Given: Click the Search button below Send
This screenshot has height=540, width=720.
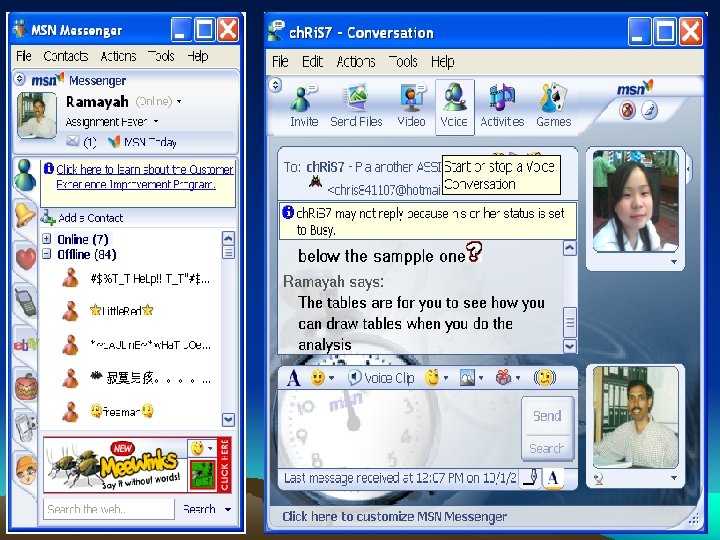Looking at the screenshot, I should pos(546,448).
